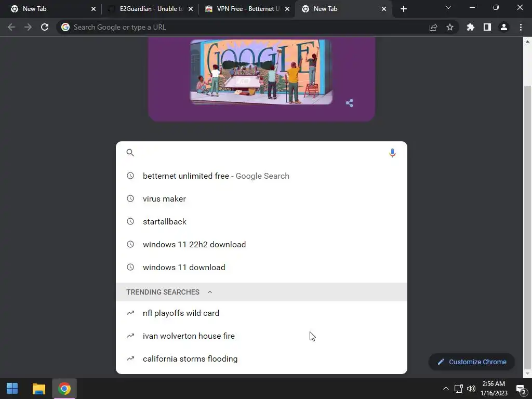Open the taskbar clock and date
Image resolution: width=532 pixels, height=399 pixels.
494,389
